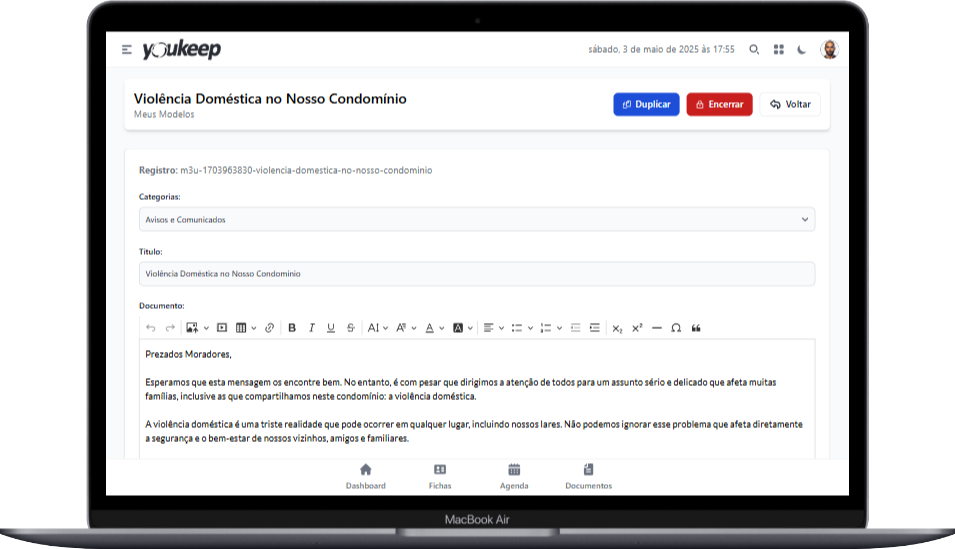Go to Documentos tab

click(x=588, y=476)
